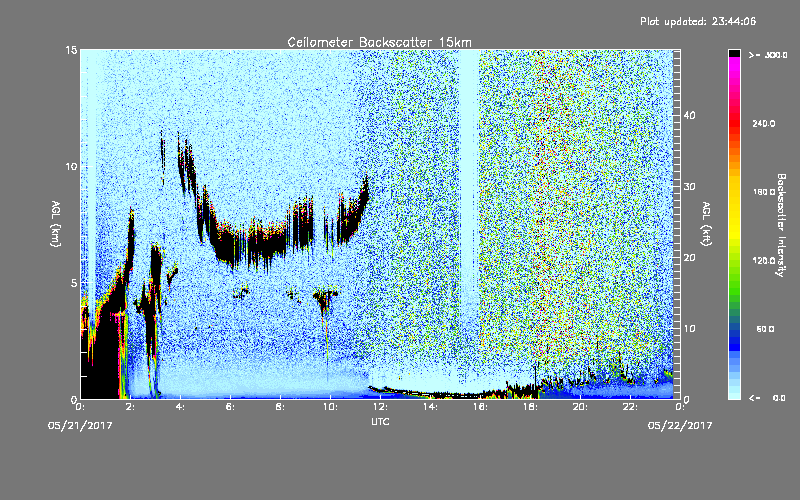Click the 'Backscatter Intensity' colorbar label
Image resolution: width=800 pixels, height=500 pixels.
pos(780,225)
